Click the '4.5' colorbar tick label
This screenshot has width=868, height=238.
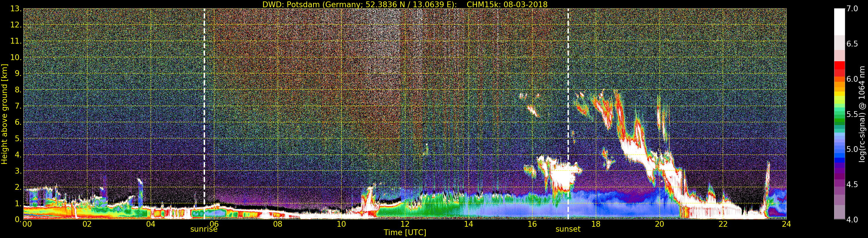[x=852, y=185]
